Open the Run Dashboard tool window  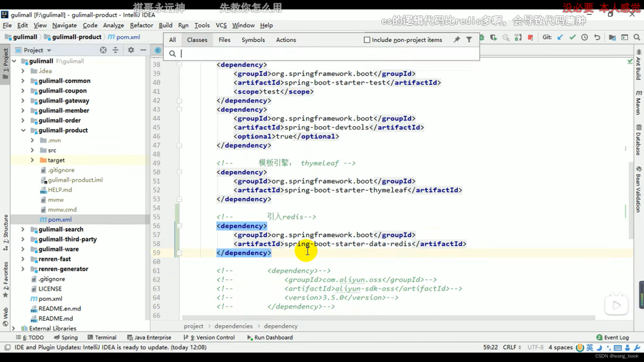pos(270,338)
